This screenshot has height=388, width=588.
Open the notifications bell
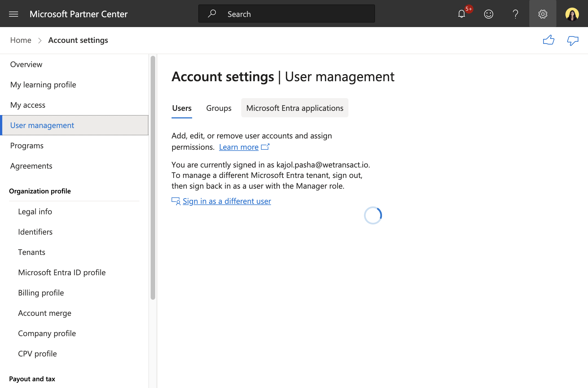pos(462,14)
